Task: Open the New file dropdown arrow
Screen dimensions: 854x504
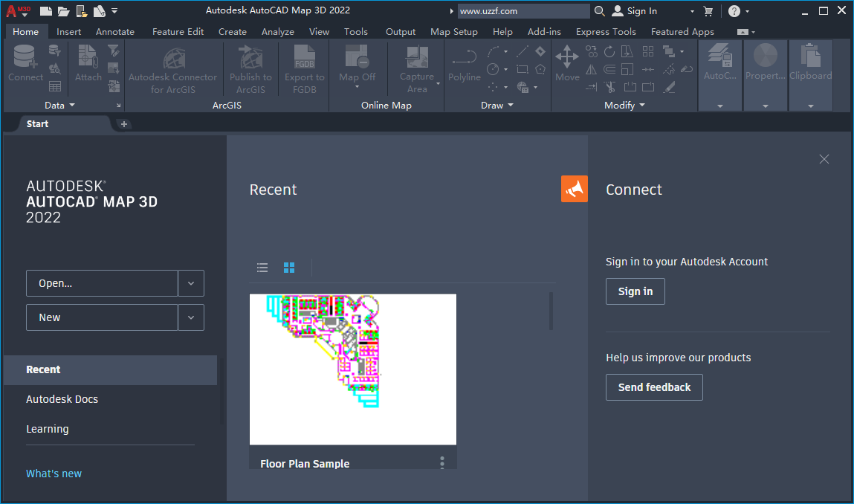Action: tap(191, 317)
